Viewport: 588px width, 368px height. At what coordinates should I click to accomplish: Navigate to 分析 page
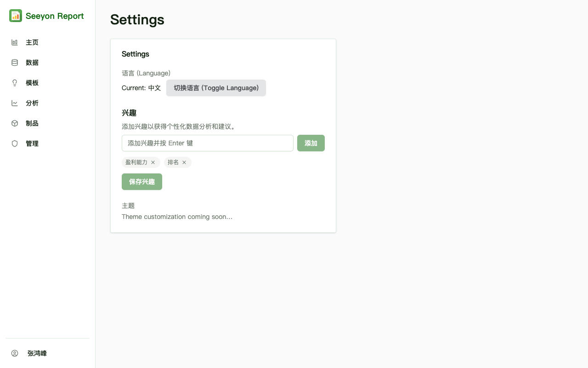pyautogui.click(x=47, y=103)
